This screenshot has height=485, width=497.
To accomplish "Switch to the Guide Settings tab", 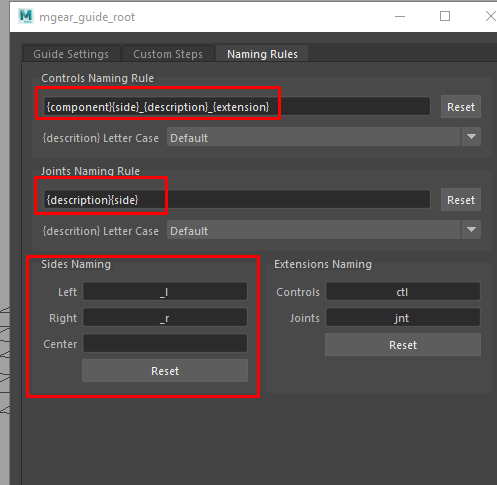I will [71, 54].
